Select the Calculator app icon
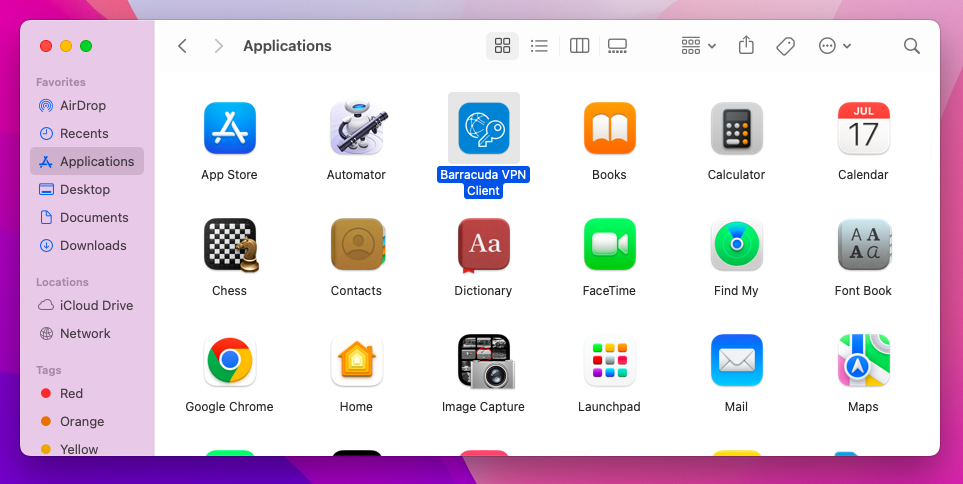The height and width of the screenshot is (484, 963). 736,128
